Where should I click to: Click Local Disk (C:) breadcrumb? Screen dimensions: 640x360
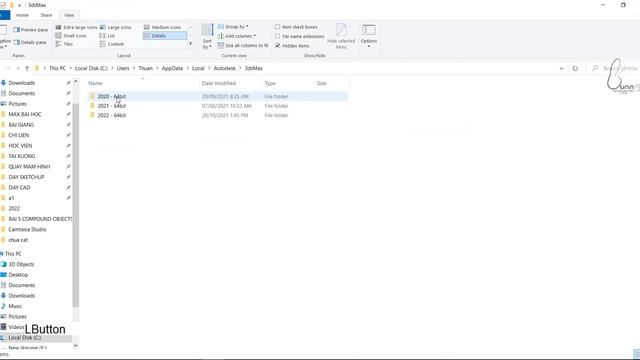coord(91,68)
